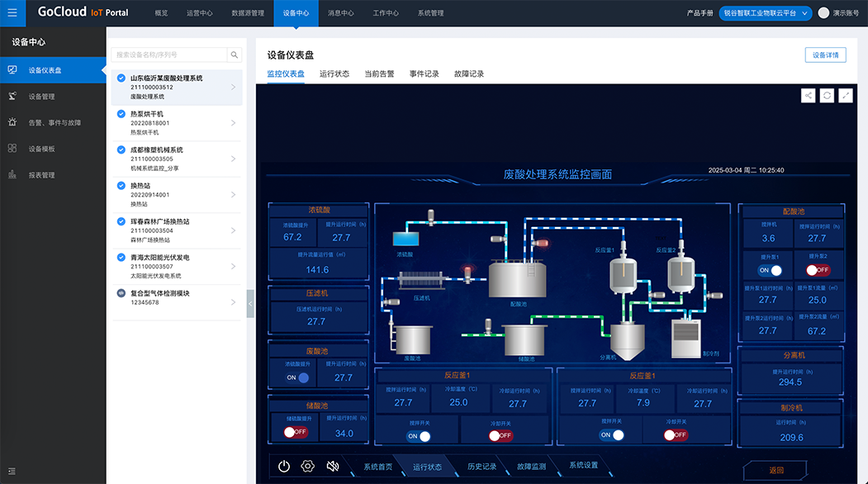This screenshot has height=484, width=868.
Task: Turn off the 废酸池 浓硫酸提升 switch
Action: pos(297,377)
